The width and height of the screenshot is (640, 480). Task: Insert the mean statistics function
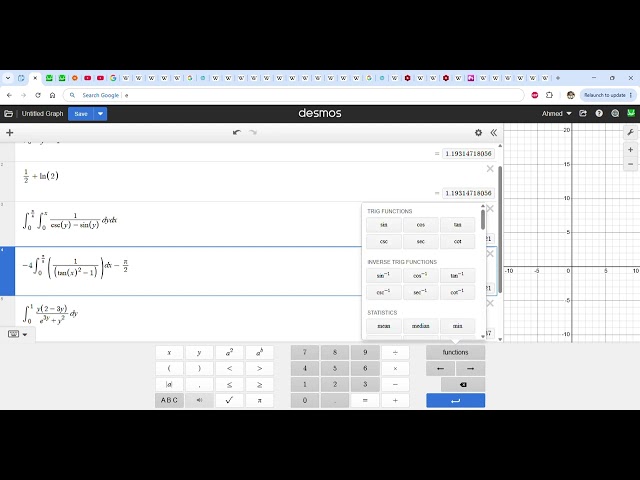(x=384, y=326)
